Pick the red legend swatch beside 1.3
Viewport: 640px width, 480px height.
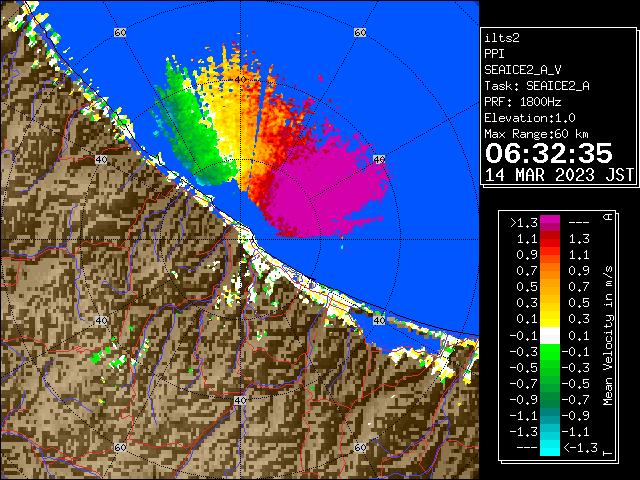[550, 238]
